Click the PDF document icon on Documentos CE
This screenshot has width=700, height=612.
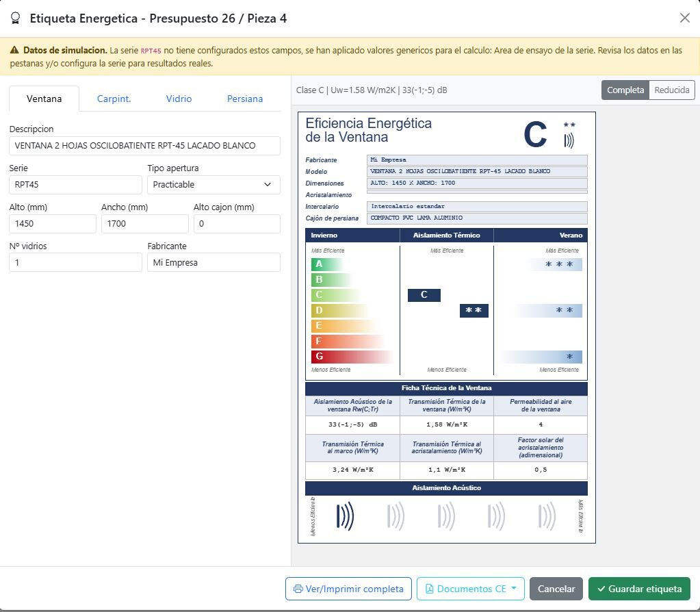430,589
